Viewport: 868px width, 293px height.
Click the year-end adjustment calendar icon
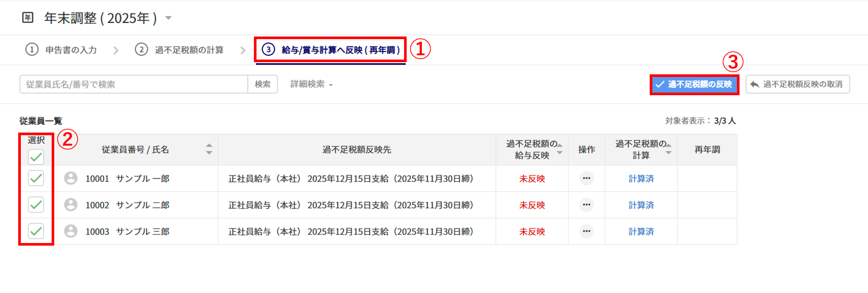click(x=28, y=18)
